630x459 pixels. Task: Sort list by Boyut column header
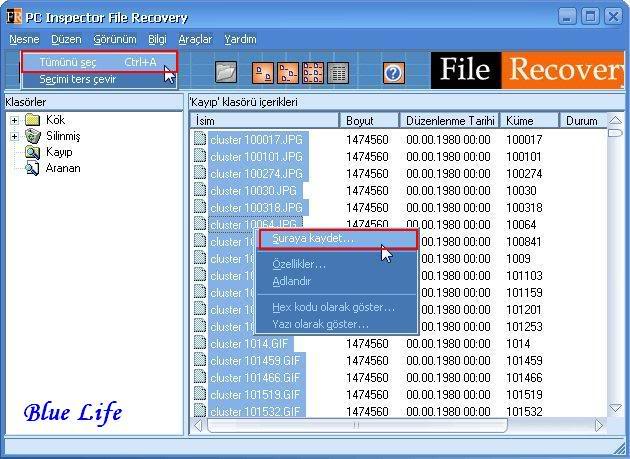pyautogui.click(x=369, y=121)
